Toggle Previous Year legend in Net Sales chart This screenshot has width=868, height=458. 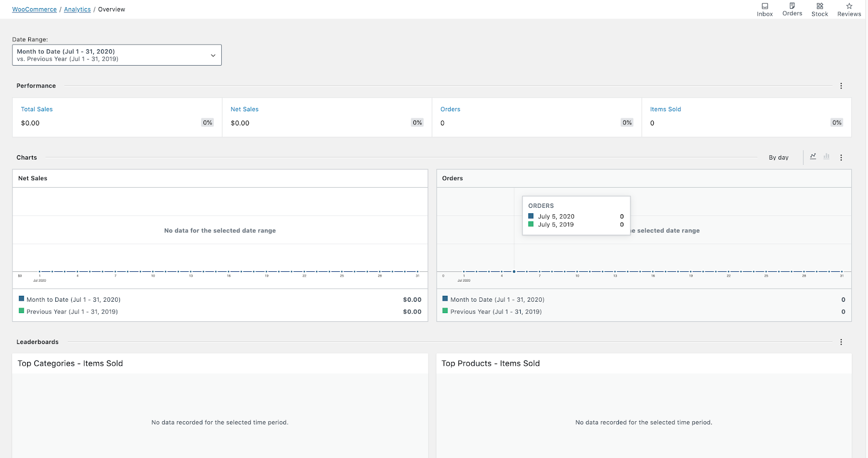point(220,311)
